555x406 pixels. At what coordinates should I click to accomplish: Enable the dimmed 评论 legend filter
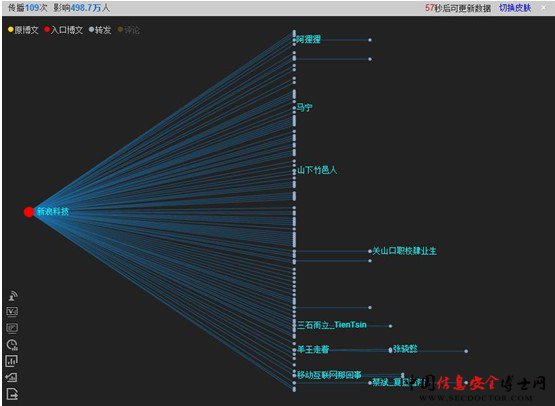[129, 30]
